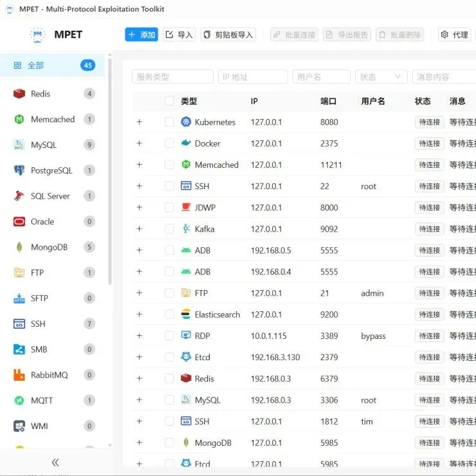
Task: Open the MongoDB category label
Action: pyautogui.click(x=49, y=248)
